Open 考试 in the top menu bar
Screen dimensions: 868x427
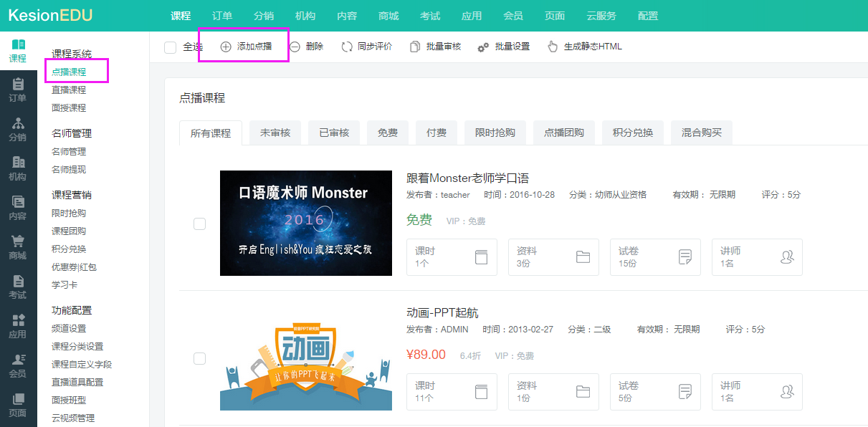(430, 16)
